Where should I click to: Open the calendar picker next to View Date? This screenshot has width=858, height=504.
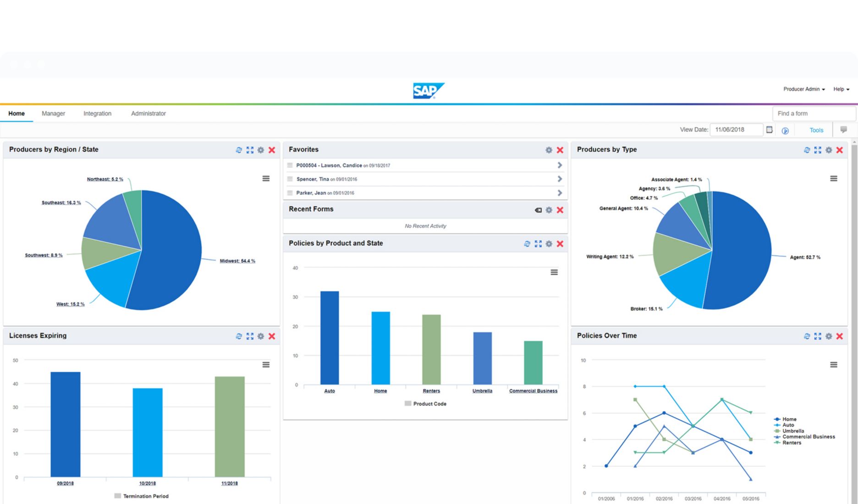coord(769,130)
